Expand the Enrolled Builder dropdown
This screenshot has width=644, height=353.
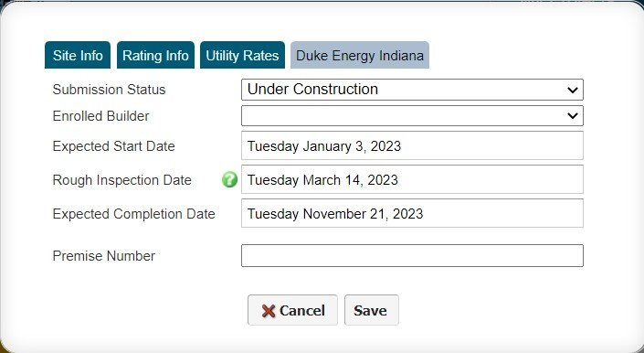tap(412, 116)
